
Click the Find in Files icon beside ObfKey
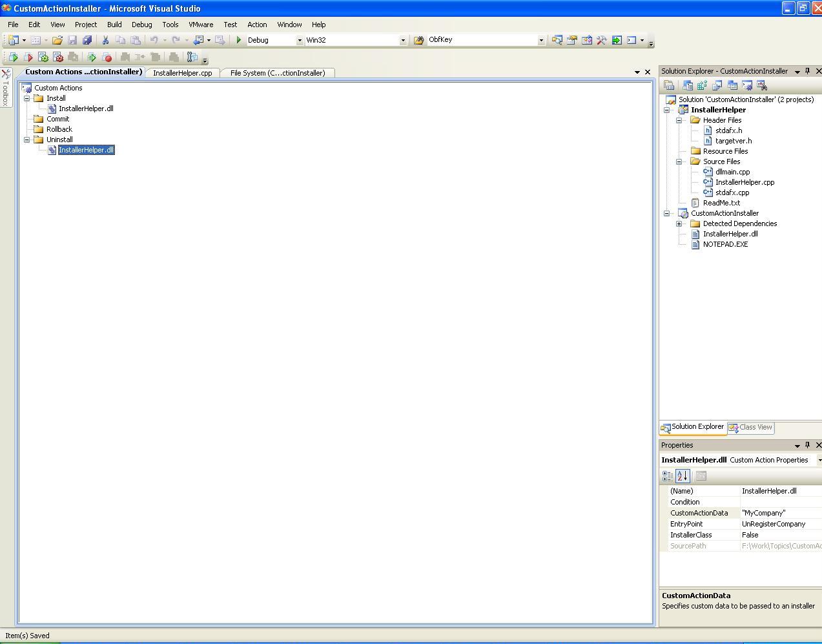click(418, 40)
